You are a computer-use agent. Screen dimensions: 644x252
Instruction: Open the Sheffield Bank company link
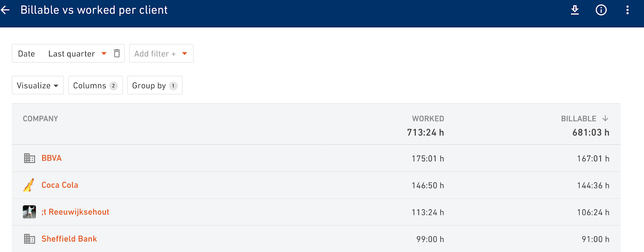tap(69, 239)
